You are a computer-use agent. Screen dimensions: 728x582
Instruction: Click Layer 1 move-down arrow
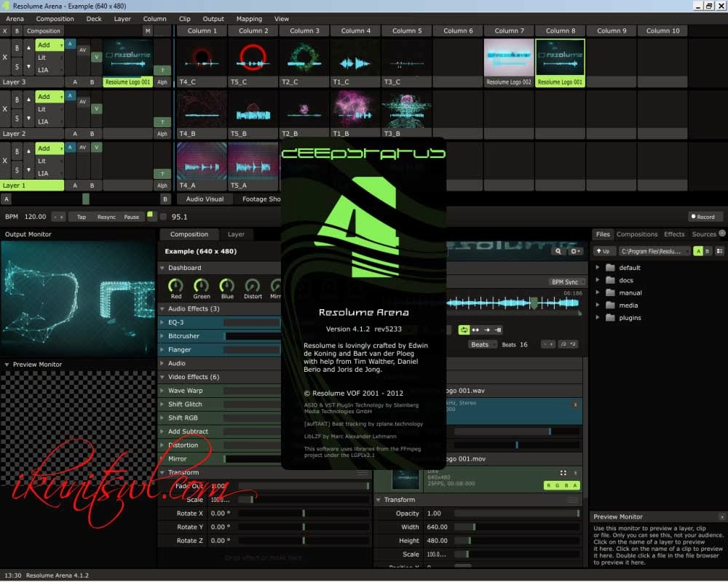coord(28,170)
